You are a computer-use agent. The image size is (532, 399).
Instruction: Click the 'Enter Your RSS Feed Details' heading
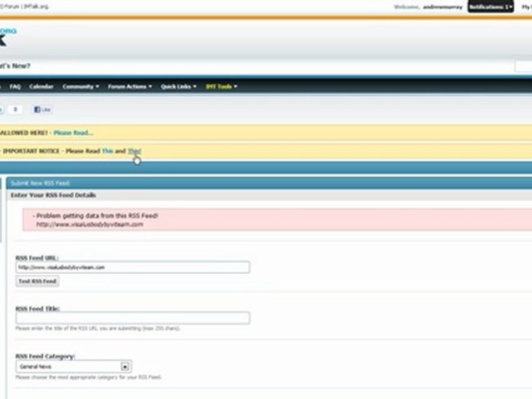[53, 195]
